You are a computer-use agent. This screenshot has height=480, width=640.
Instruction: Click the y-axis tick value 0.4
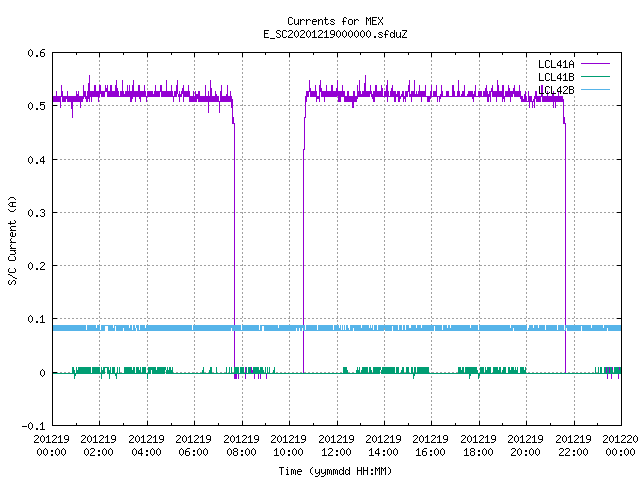tap(36, 160)
